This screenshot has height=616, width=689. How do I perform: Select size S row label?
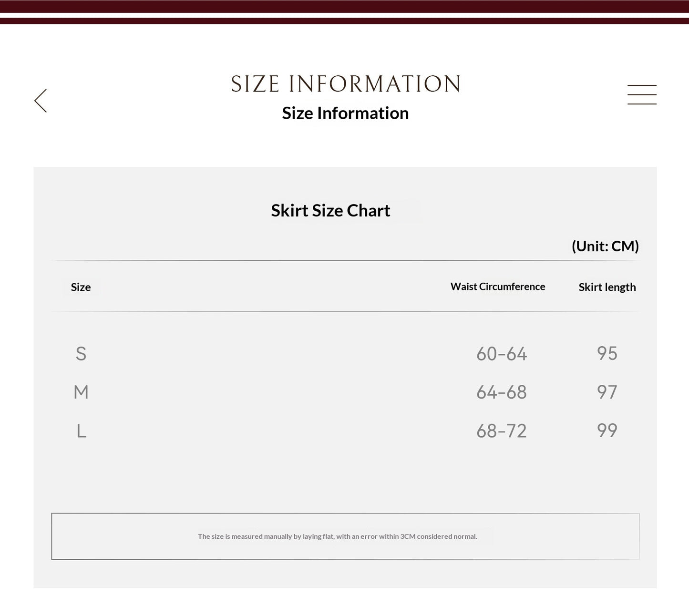[x=81, y=354]
